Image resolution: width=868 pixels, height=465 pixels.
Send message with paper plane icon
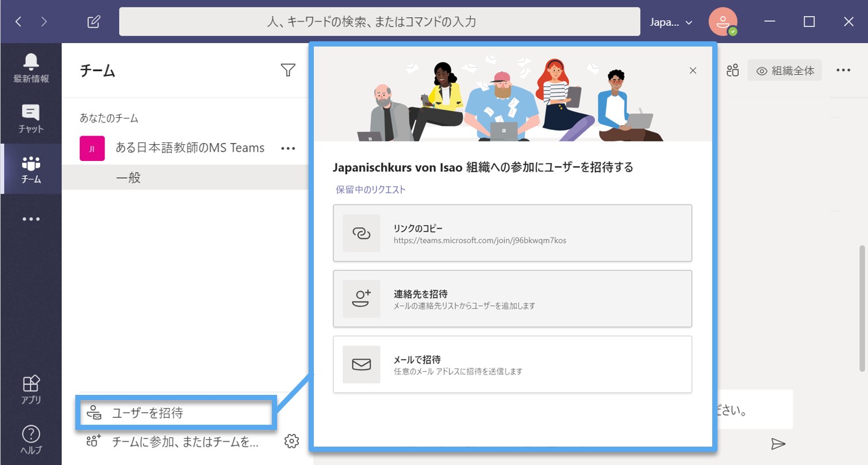(x=778, y=443)
